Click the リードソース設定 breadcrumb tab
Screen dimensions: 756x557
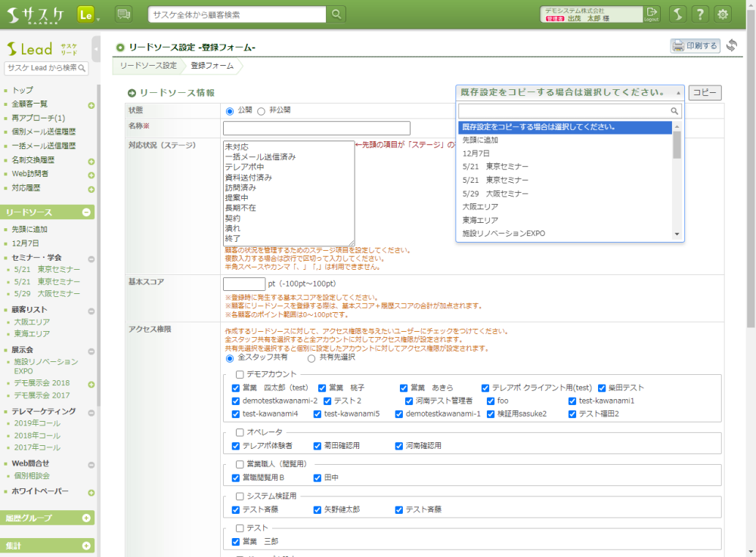[148, 66]
